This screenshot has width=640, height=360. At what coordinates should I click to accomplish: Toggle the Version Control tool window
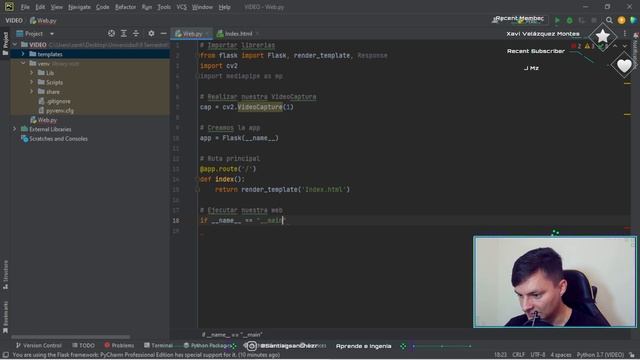tap(38, 345)
